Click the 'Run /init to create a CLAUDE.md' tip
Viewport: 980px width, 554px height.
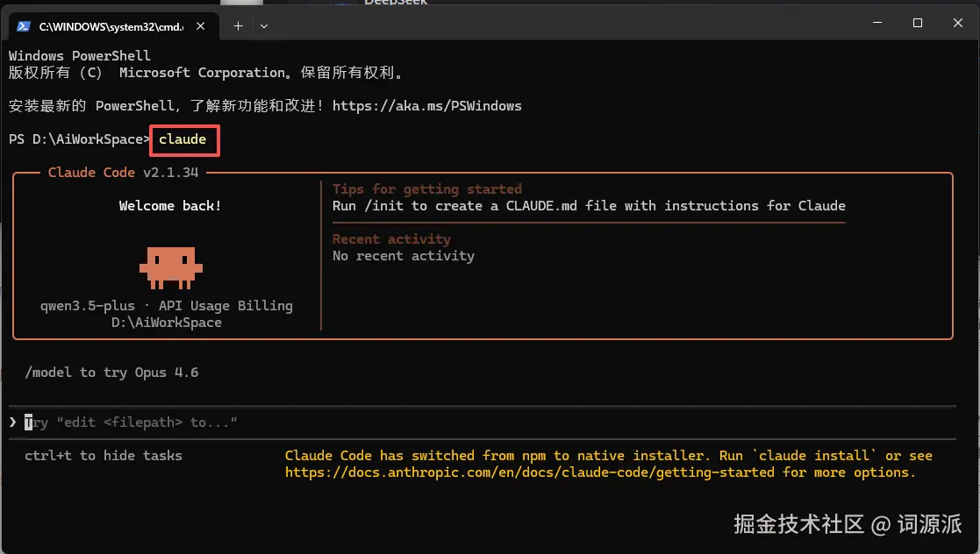pyautogui.click(x=589, y=206)
